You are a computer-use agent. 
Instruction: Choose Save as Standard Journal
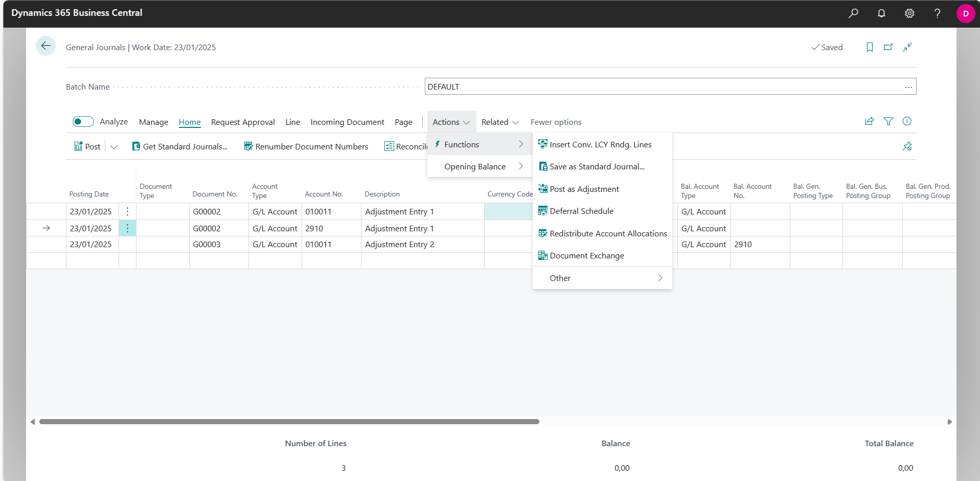(x=602, y=166)
